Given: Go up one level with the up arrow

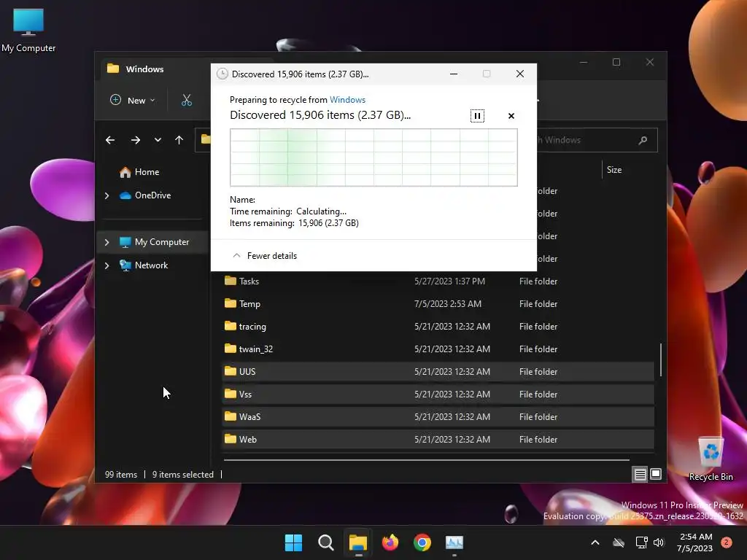Looking at the screenshot, I should coord(179,140).
